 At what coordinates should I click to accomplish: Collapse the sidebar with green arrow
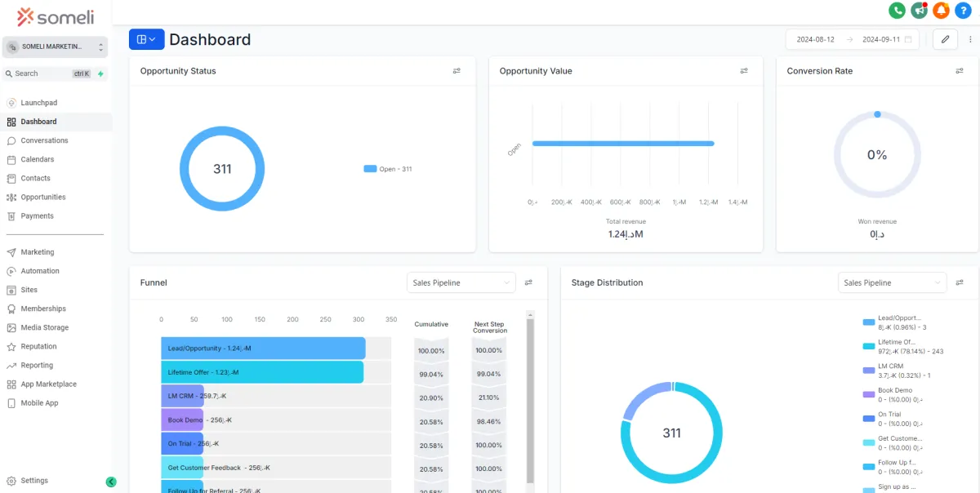coord(111,482)
